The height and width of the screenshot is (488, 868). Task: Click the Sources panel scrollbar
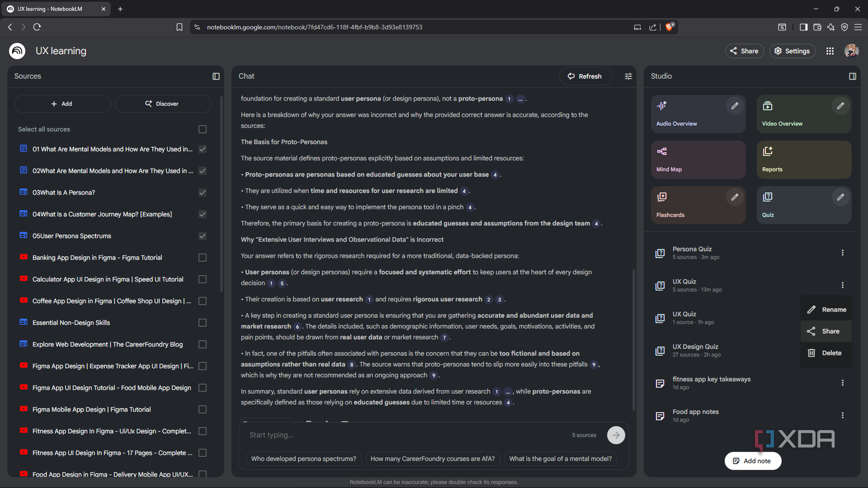point(221,195)
